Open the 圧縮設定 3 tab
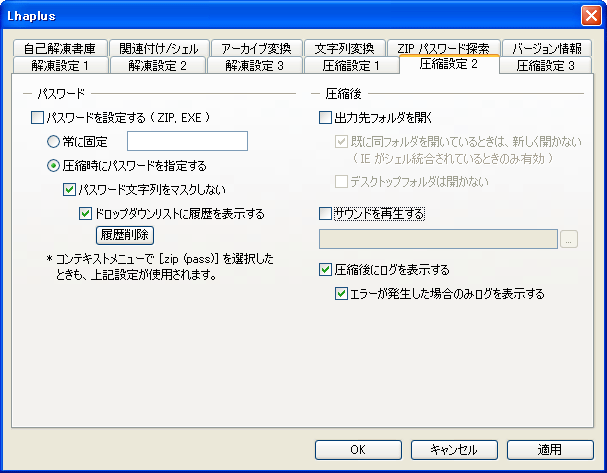Image resolution: width=607 pixels, height=473 pixels. click(545, 65)
